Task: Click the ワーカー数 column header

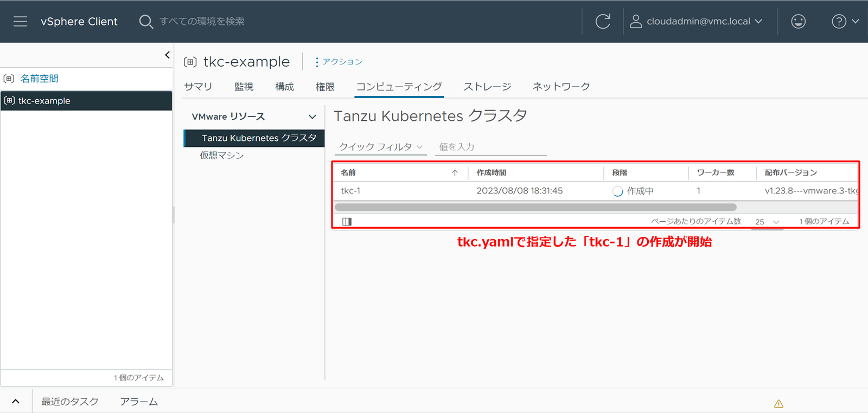Action: pyautogui.click(x=716, y=173)
